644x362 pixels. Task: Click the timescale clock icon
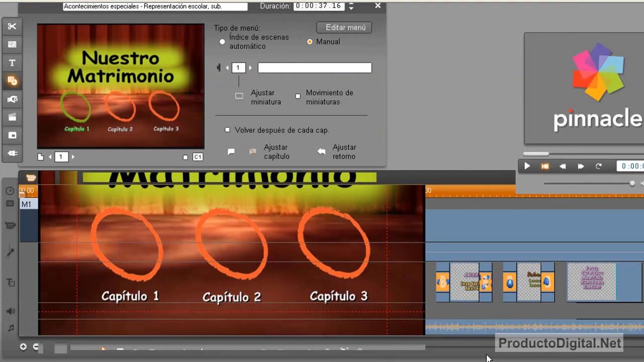(10, 191)
